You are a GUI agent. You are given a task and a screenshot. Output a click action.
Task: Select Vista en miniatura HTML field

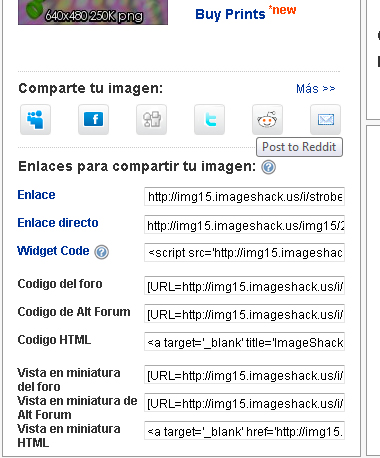[x=244, y=431]
